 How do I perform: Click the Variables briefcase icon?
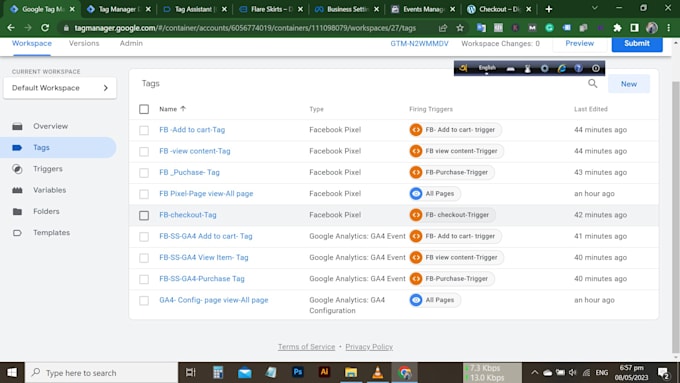click(17, 190)
